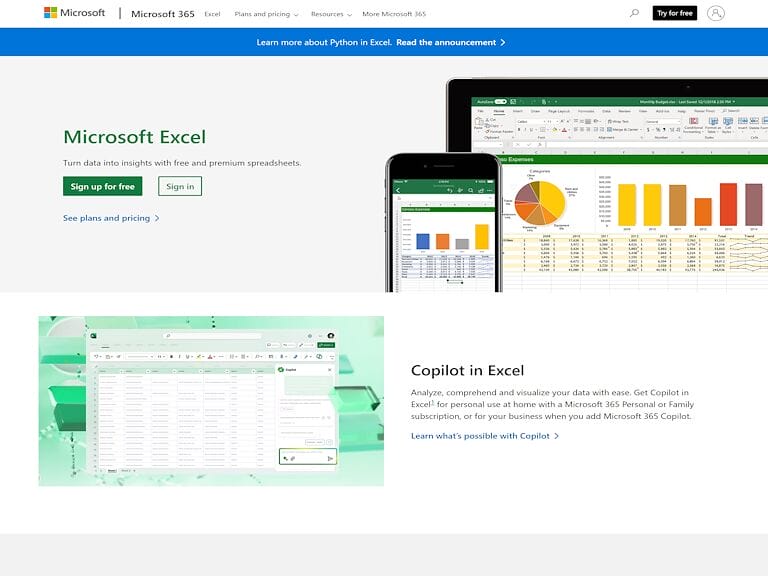This screenshot has width=768, height=576.
Task: Open More Microsoft 365 in the navigation
Action: click(394, 14)
